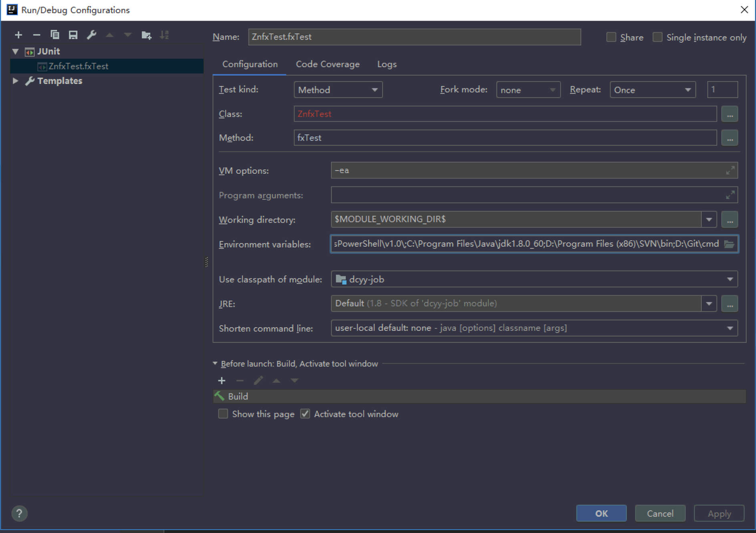Open edit templates wrench icon in toolbar

[91, 35]
